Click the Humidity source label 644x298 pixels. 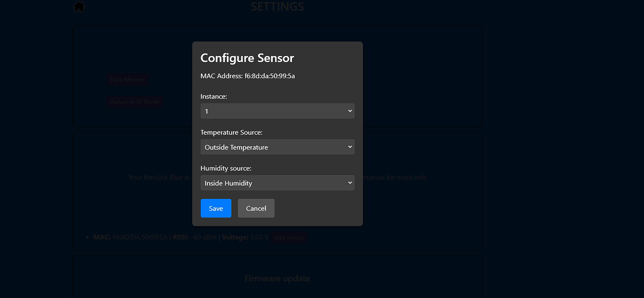[226, 168]
